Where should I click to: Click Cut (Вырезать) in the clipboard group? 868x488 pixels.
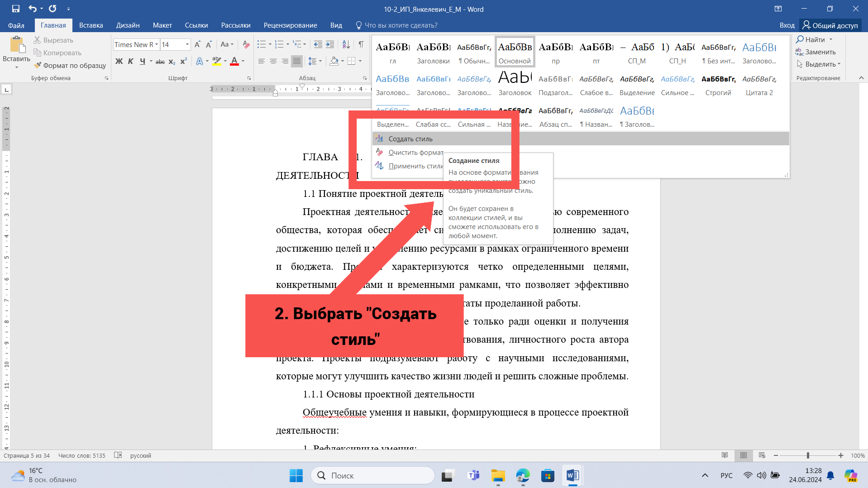(x=53, y=40)
